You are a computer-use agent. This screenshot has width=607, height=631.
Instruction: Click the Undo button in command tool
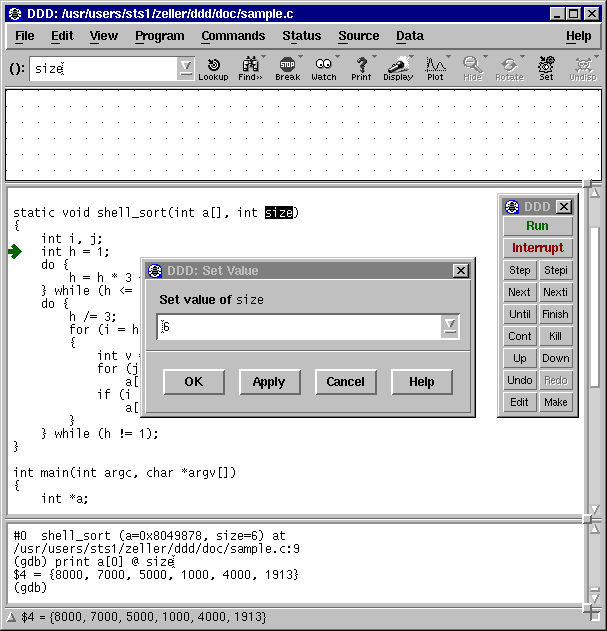pyautogui.click(x=520, y=380)
